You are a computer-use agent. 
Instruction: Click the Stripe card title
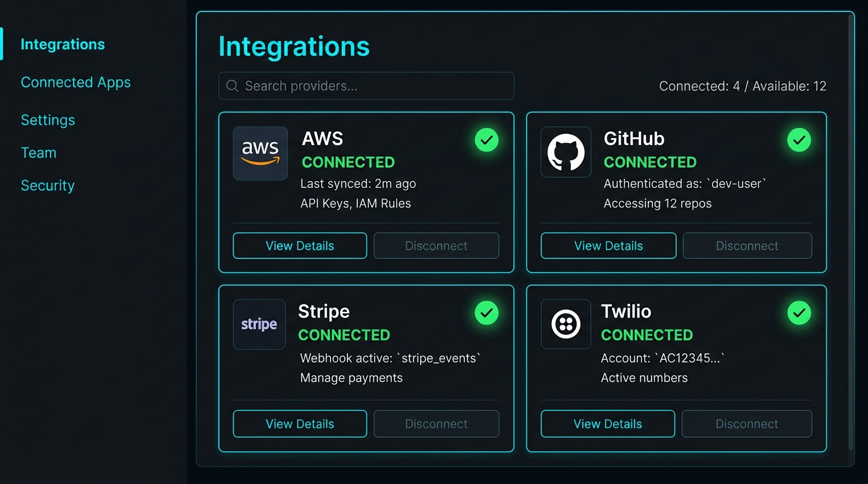click(x=324, y=311)
